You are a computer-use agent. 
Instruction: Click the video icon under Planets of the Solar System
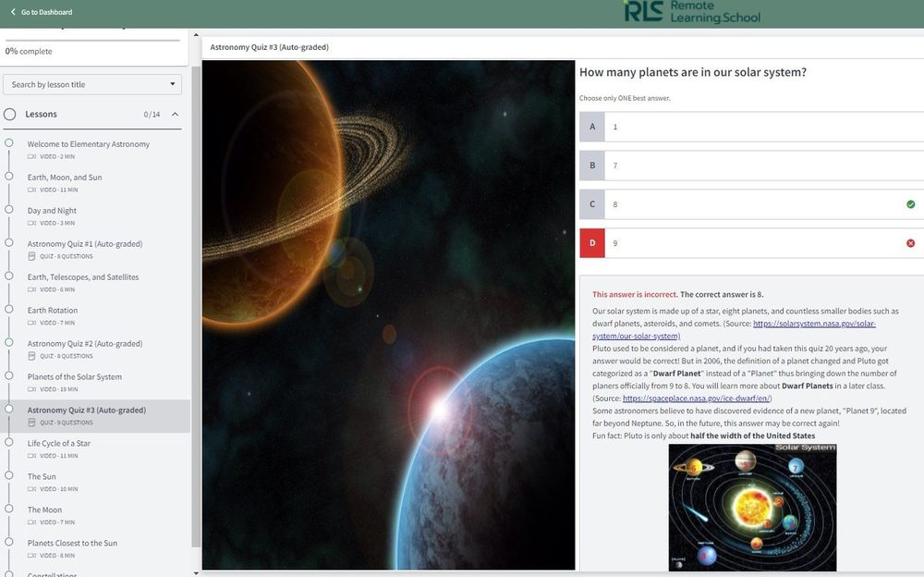(31, 389)
